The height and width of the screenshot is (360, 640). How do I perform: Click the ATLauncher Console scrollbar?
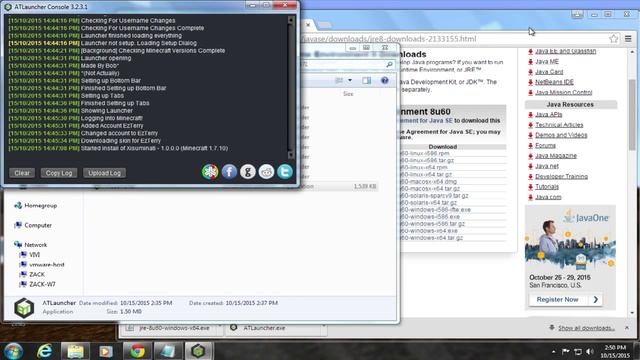(291, 87)
